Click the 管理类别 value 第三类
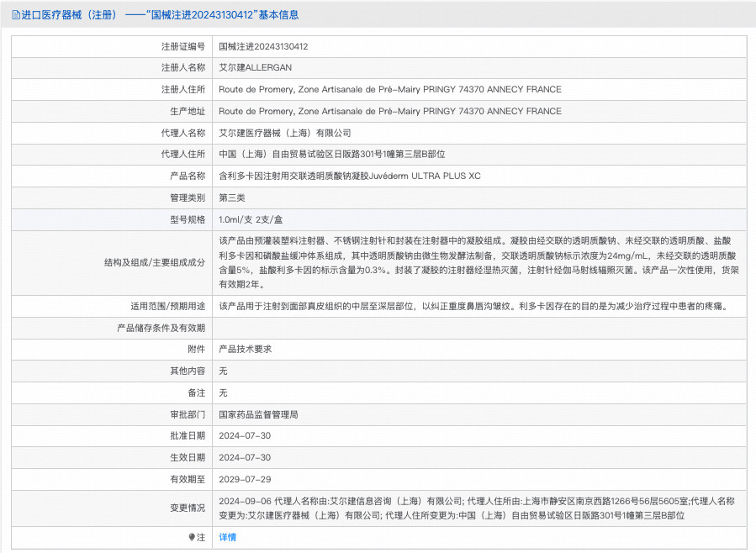This screenshot has width=756, height=553. pyautogui.click(x=232, y=198)
